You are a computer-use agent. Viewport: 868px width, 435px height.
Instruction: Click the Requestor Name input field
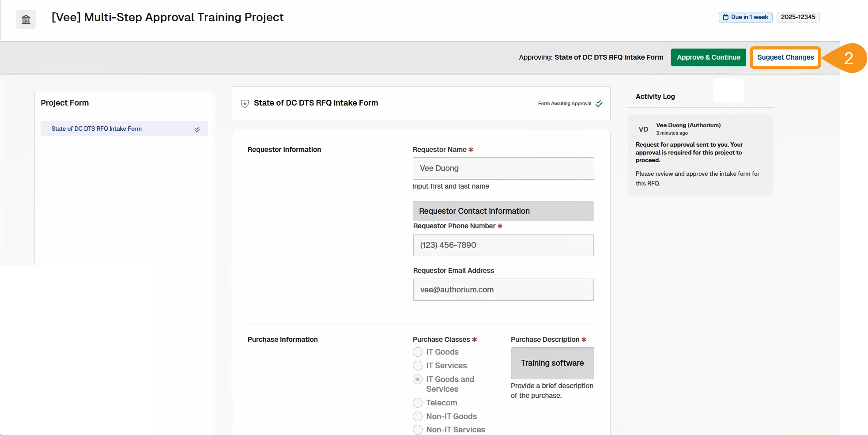point(503,168)
